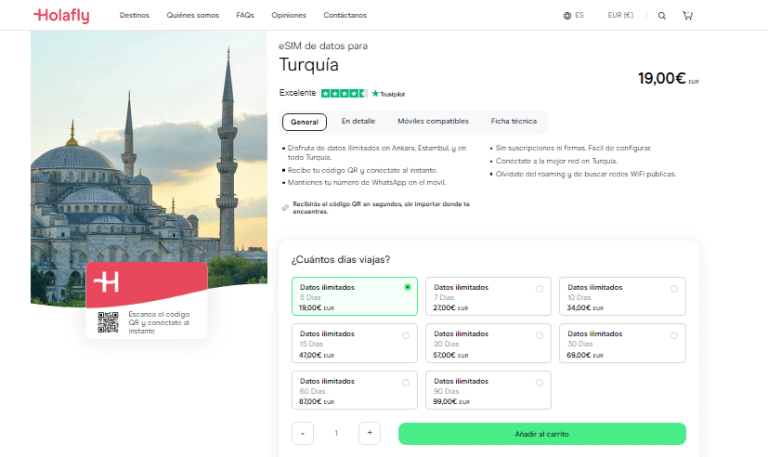This screenshot has height=457, width=768.
Task: Select 30 Días plan for 69,00€
Action: click(x=623, y=343)
